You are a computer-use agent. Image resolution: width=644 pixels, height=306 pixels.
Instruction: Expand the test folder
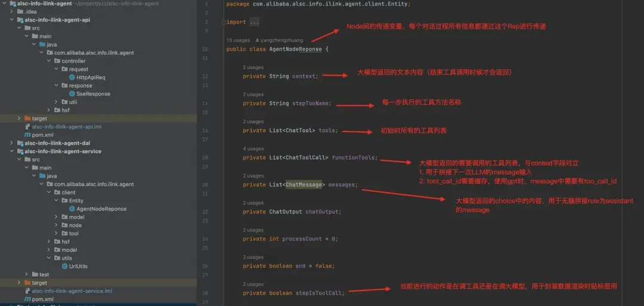pos(26,274)
